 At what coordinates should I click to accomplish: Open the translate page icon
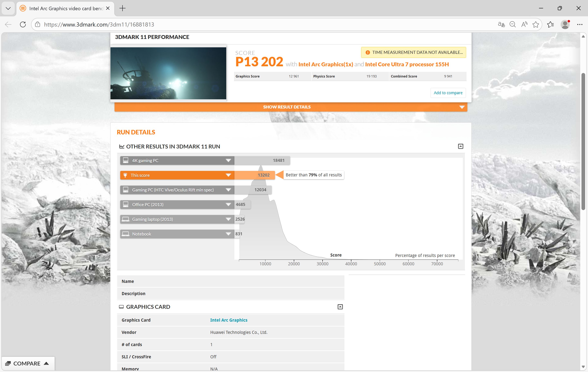point(501,24)
